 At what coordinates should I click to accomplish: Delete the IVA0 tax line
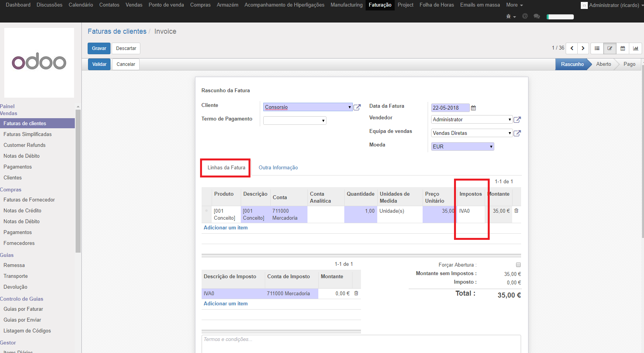pos(356,293)
